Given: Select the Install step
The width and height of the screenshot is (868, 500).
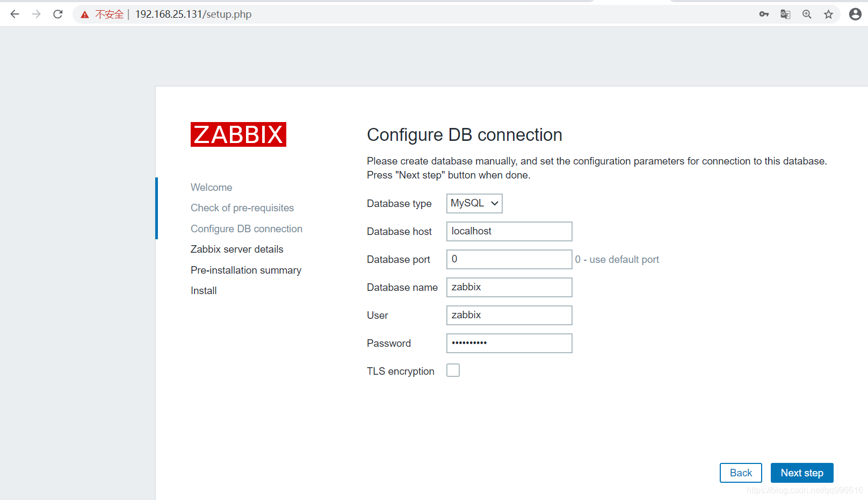Looking at the screenshot, I should (x=204, y=290).
